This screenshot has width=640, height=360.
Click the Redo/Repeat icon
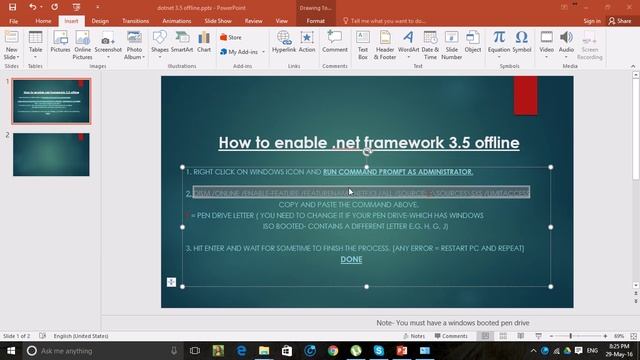(x=55, y=7)
